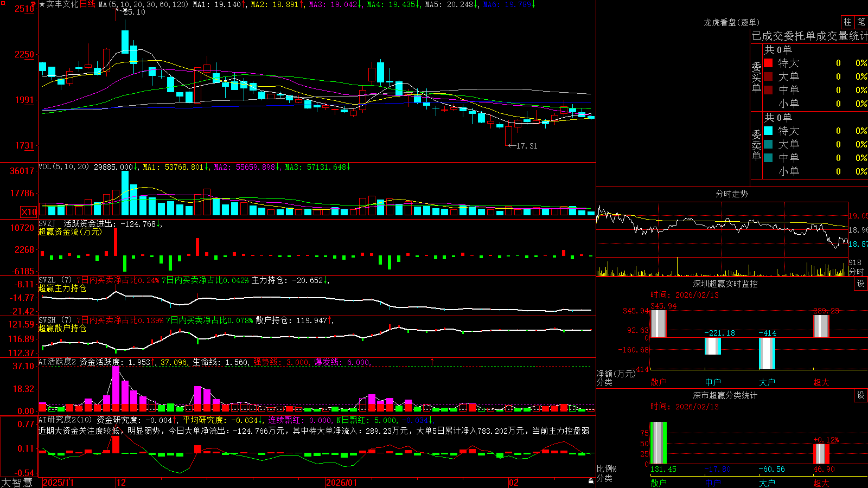Screen dimensions: 868x488
Task: Click the X10 volume scale toggle
Action: pyautogui.click(x=29, y=212)
